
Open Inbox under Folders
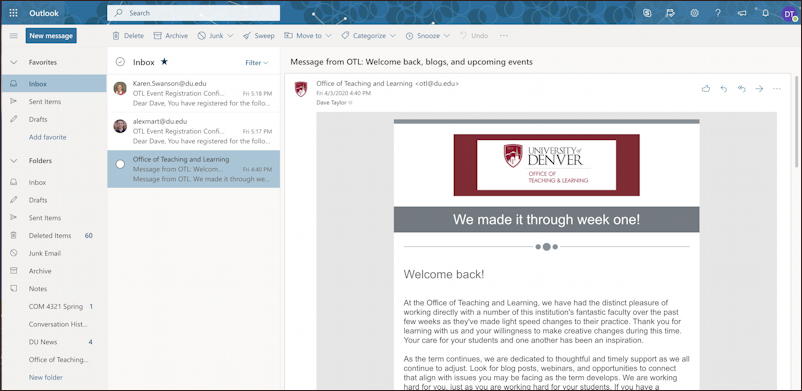point(53,182)
